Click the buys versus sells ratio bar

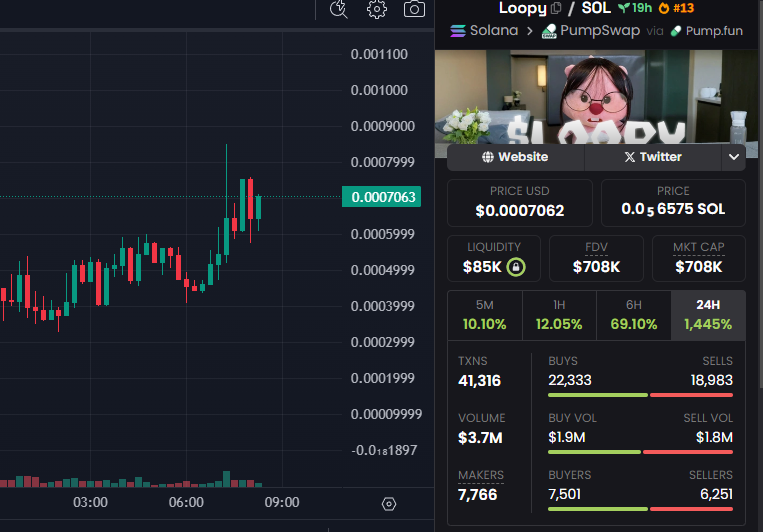coord(640,395)
